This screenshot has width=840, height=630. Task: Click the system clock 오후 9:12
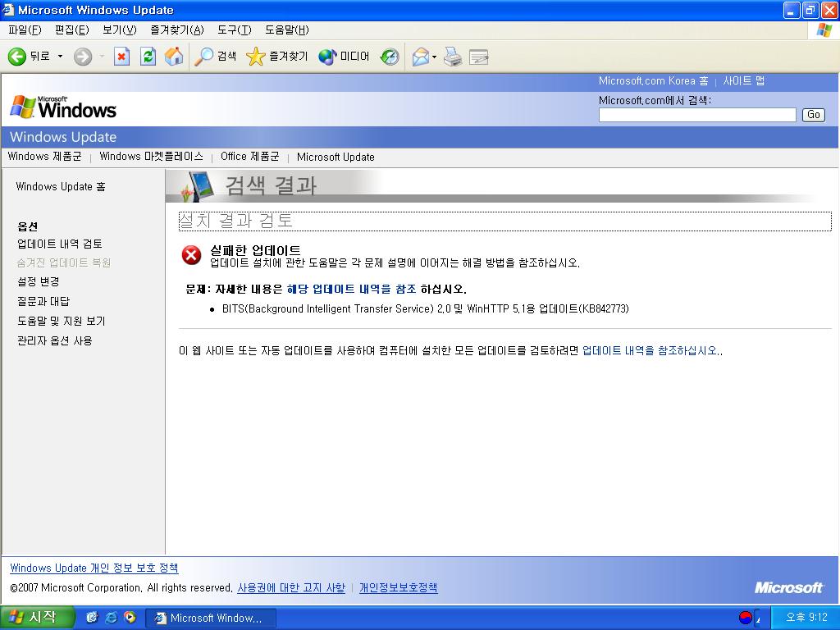[806, 618]
